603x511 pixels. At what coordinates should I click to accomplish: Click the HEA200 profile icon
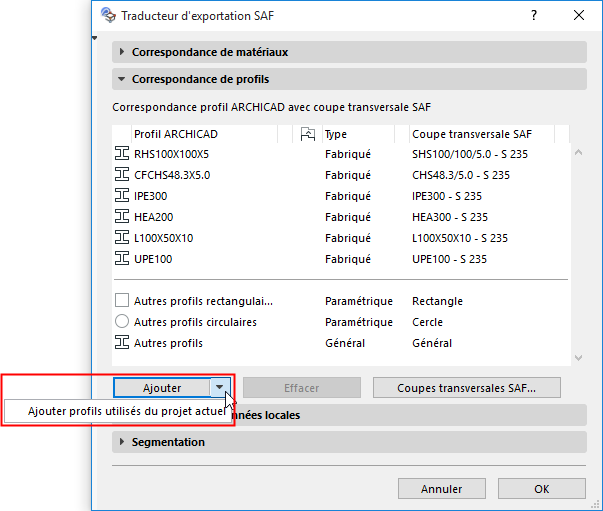point(122,217)
